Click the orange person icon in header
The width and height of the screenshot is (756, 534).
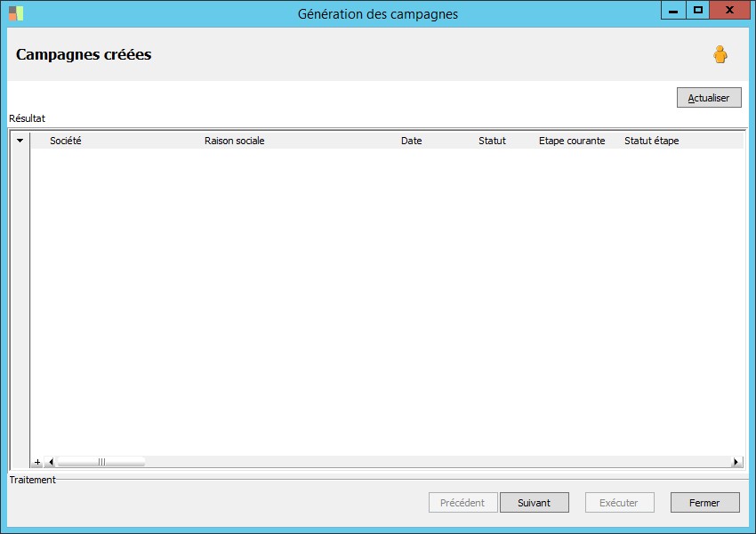(720, 54)
